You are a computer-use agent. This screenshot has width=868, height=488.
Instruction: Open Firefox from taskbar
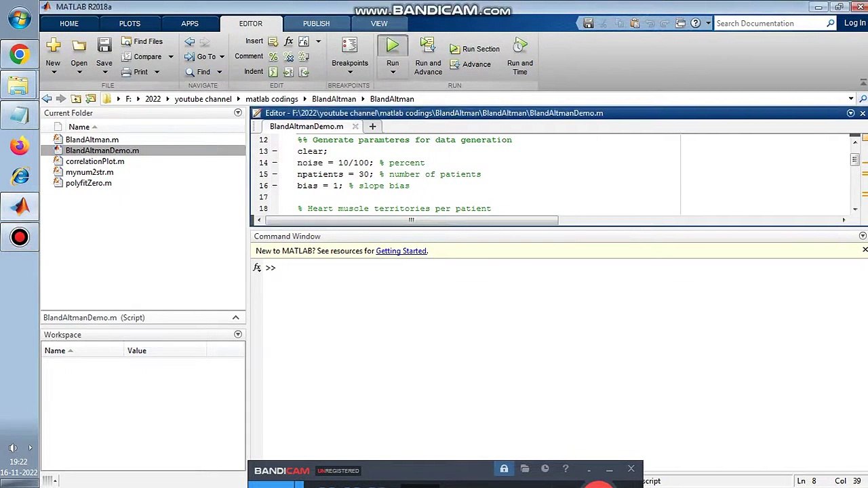tap(20, 146)
